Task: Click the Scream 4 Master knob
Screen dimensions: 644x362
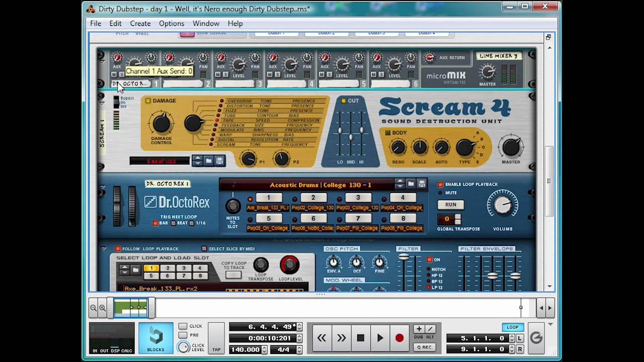Action: (x=511, y=148)
